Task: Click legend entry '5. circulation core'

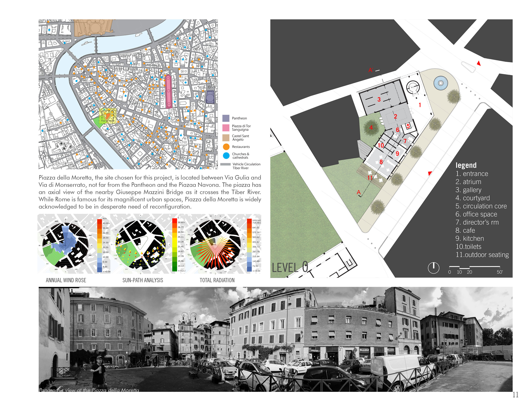Action: (481, 206)
